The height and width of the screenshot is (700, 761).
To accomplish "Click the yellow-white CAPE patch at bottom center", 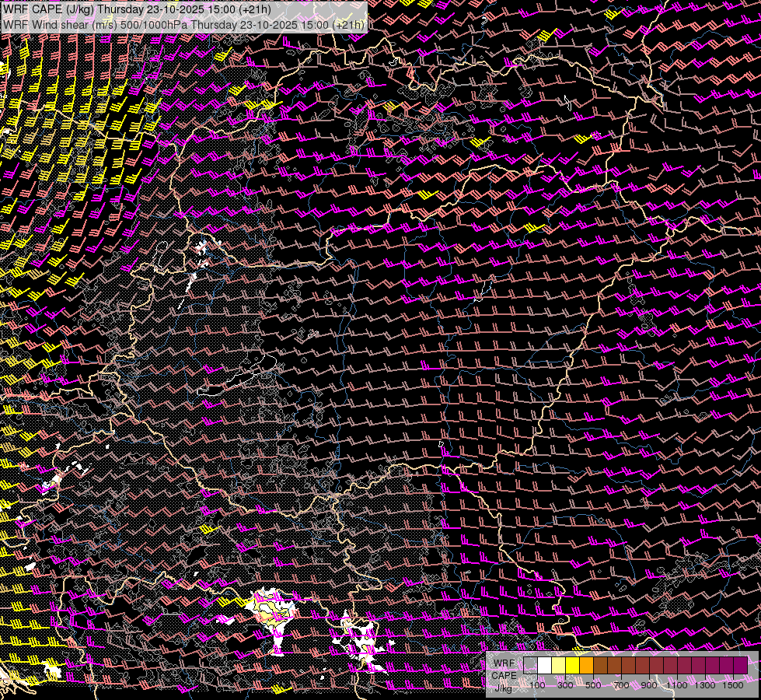I will tap(272, 611).
